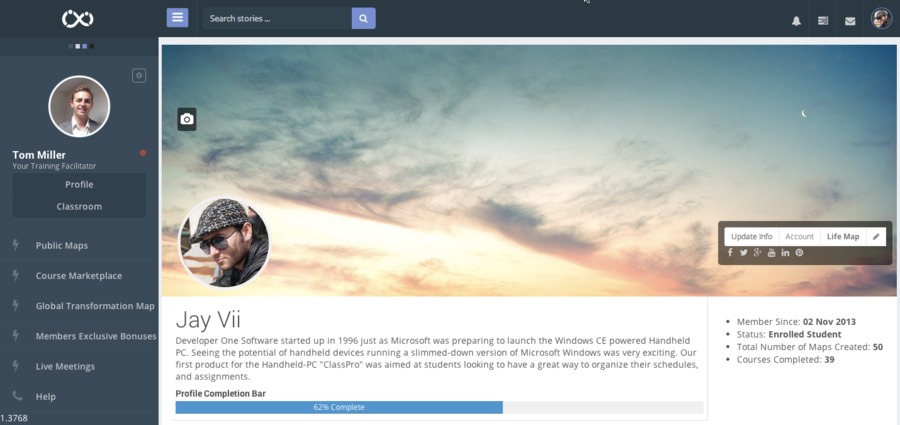Screen dimensions: 900x425
Task: Open the server list icon in header
Action: [x=823, y=21]
